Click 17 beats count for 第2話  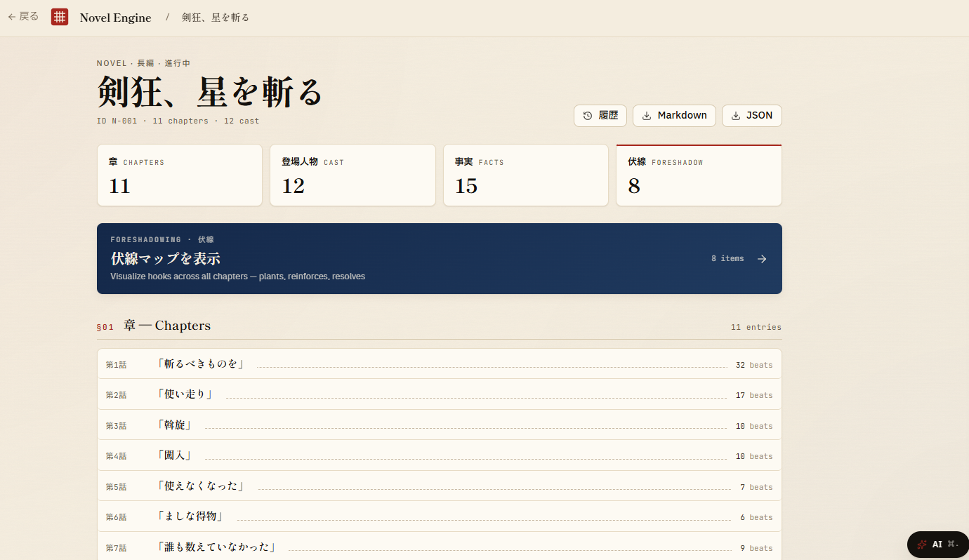[754, 396]
